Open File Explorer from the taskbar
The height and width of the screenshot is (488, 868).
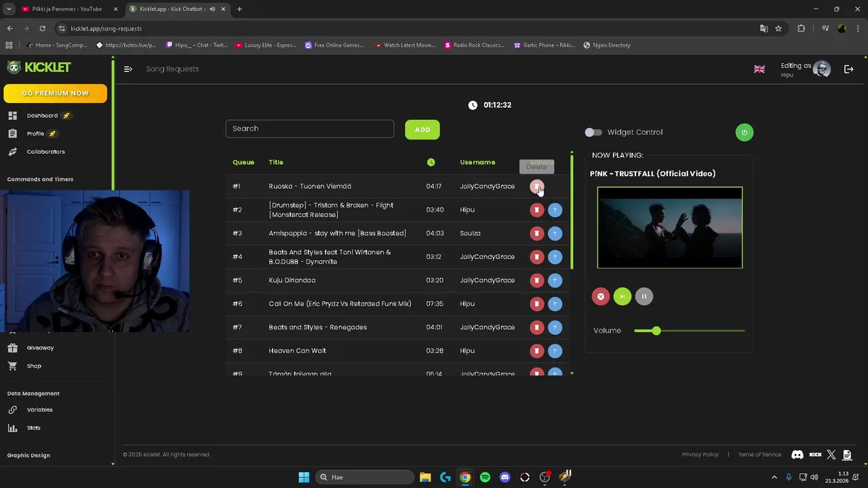tap(425, 477)
